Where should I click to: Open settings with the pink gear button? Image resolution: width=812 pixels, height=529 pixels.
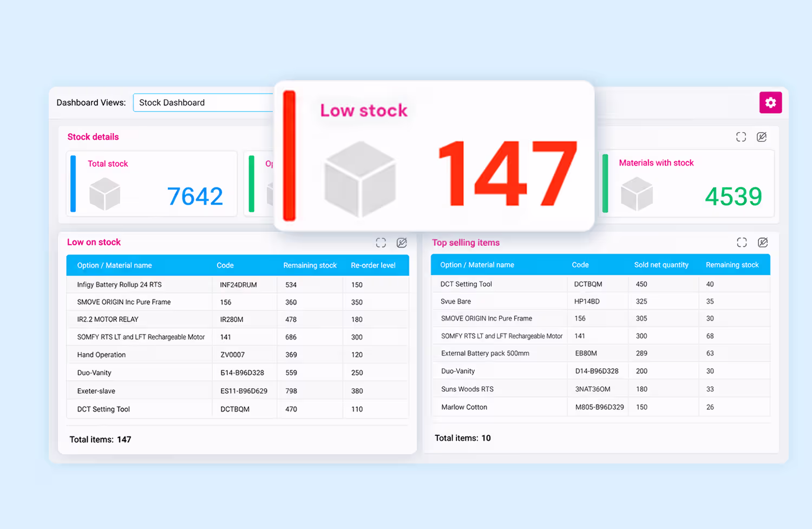(770, 102)
